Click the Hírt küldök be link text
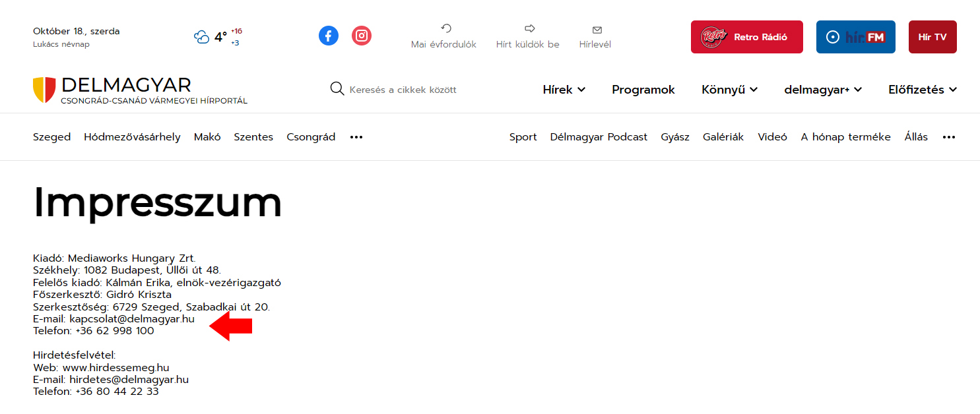The image size is (980, 414). tap(527, 44)
